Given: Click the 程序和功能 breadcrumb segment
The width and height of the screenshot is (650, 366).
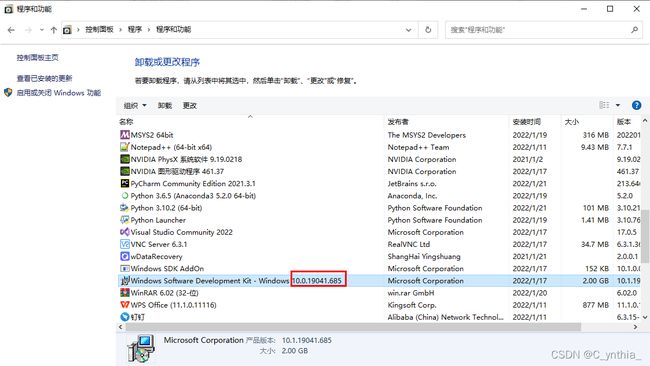Looking at the screenshot, I should tap(173, 30).
